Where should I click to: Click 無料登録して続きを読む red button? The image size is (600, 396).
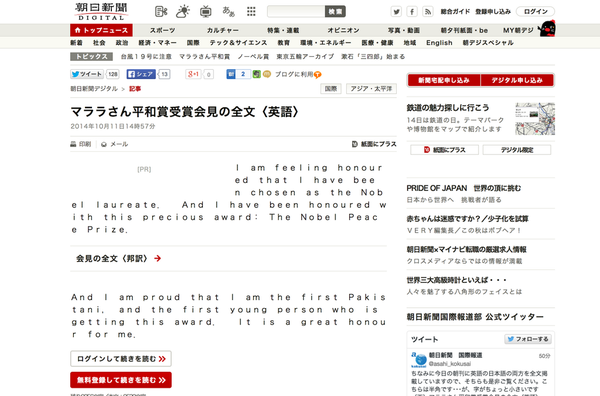(x=121, y=380)
